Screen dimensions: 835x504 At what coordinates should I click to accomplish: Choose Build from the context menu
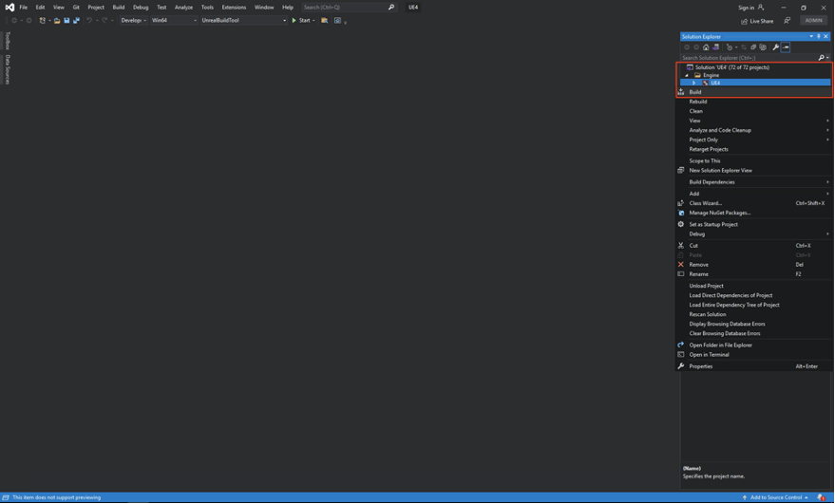coord(753,92)
